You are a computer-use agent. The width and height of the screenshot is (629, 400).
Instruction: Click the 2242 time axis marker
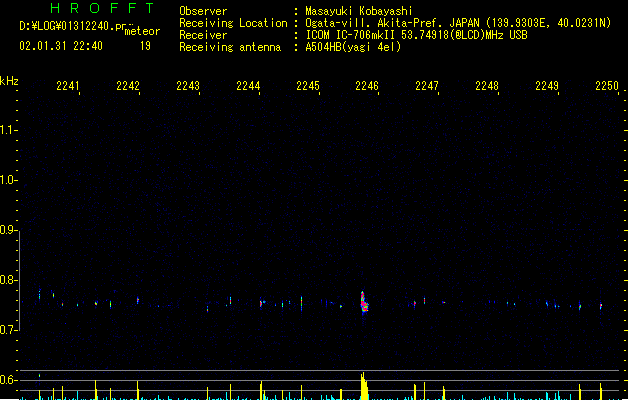[128, 86]
